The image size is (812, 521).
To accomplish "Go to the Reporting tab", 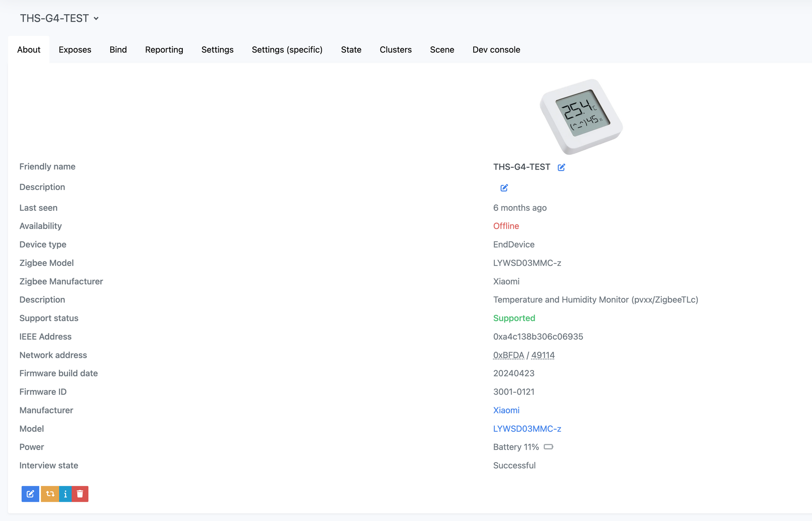I will (164, 50).
